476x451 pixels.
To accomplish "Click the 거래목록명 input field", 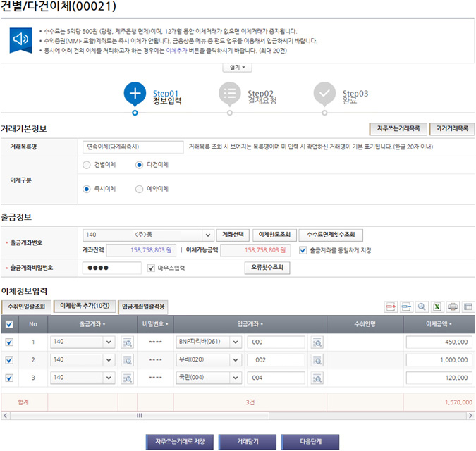I will click(x=133, y=147).
